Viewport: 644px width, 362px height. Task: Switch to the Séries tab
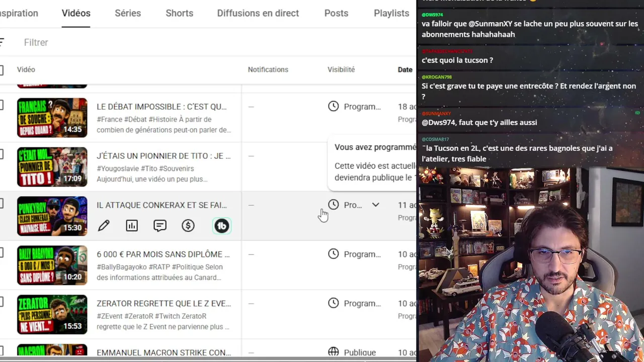point(128,13)
